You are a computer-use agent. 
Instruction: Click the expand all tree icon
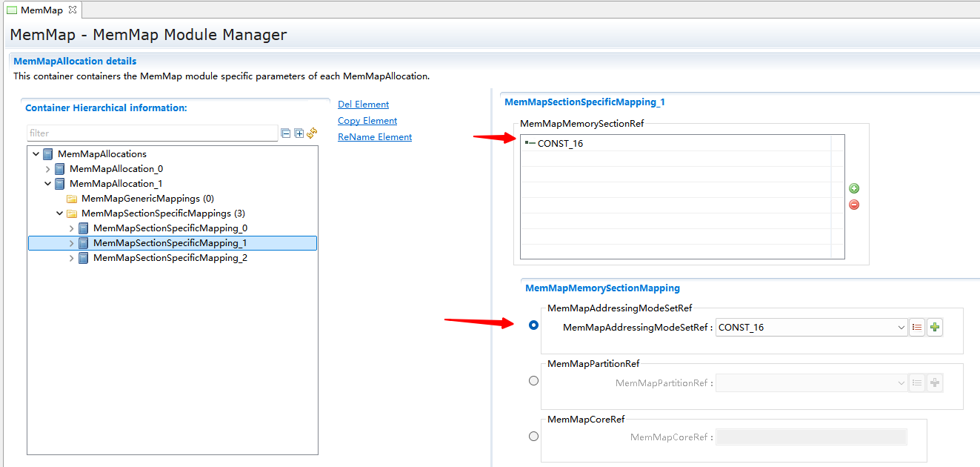pyautogui.click(x=299, y=133)
